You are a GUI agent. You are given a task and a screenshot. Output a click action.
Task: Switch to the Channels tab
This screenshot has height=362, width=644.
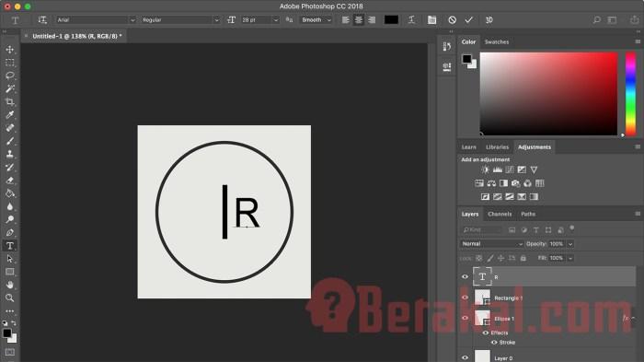click(500, 214)
